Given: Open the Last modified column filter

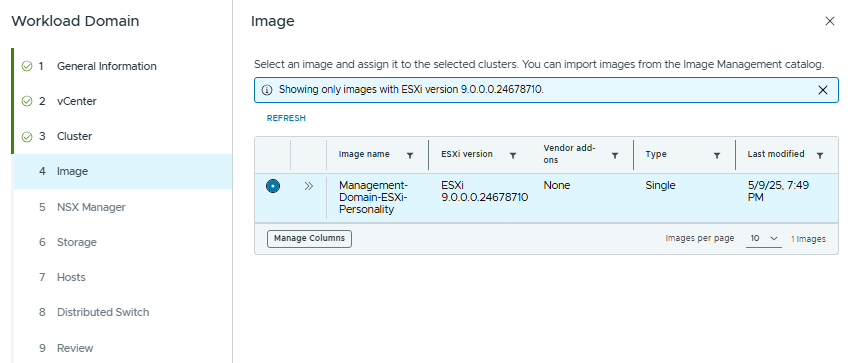Looking at the screenshot, I should tap(820, 155).
